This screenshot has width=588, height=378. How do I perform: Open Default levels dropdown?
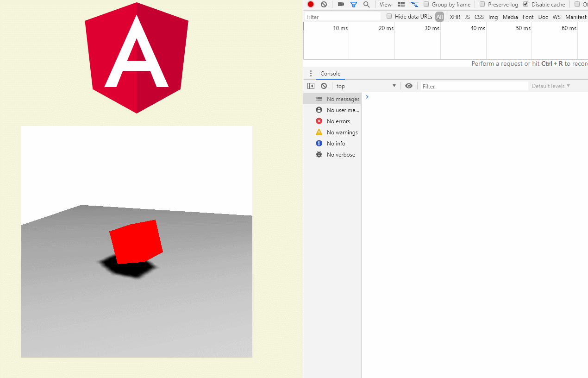551,86
